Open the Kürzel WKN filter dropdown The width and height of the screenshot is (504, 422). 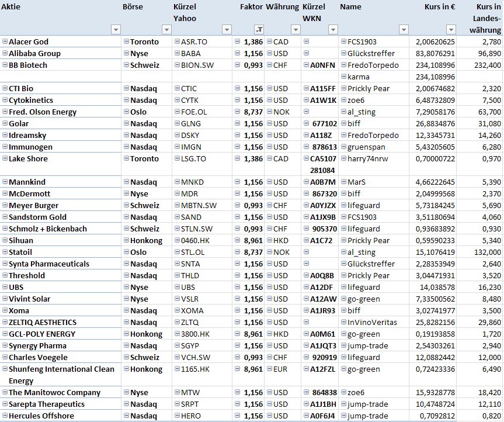(x=333, y=30)
